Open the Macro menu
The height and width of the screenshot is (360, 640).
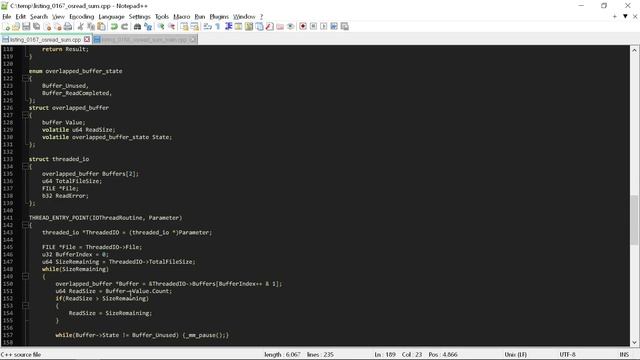[182, 17]
